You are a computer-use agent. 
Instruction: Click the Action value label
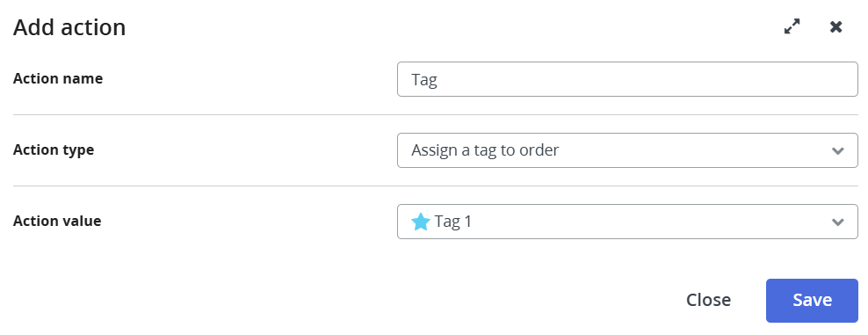[x=57, y=222]
